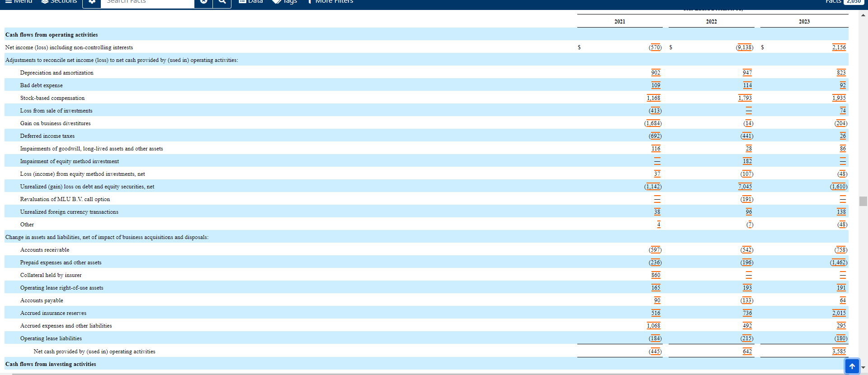Open the Facts 2,030 counter list
This screenshot has width=868, height=375.
coord(844,2)
